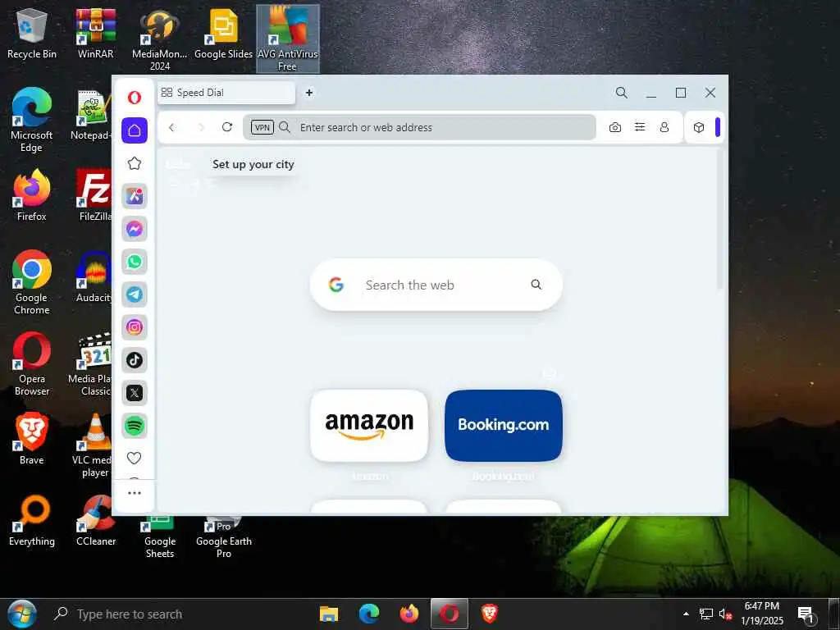The width and height of the screenshot is (840, 630).
Task: Open the Opera main menu logo
Action: [135, 97]
